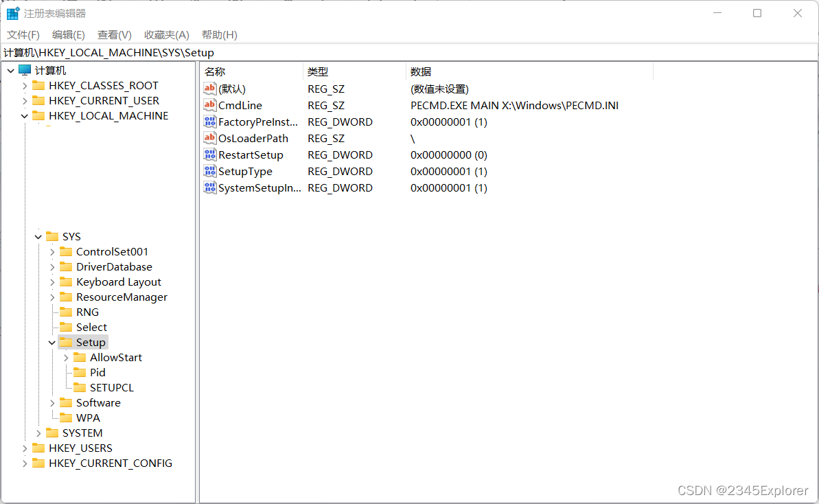Screen dimensions: 819x504
Task: Open the 文件(F) menu
Action: pos(23,34)
